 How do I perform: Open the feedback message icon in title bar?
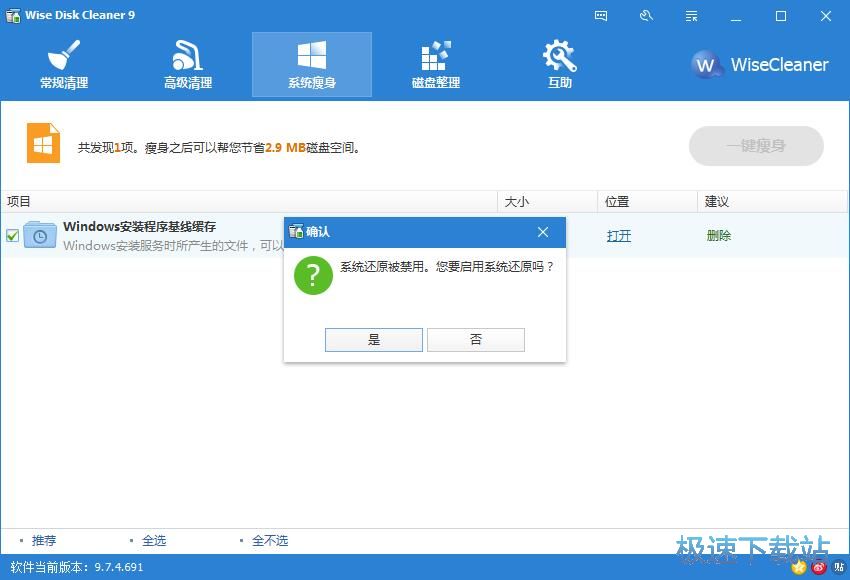click(x=601, y=16)
